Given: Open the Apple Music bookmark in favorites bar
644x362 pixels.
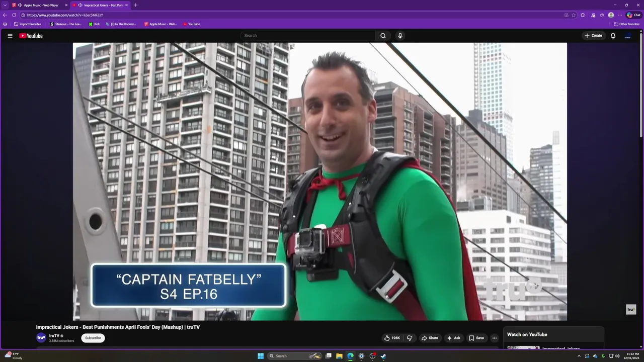Looking at the screenshot, I should tap(161, 24).
